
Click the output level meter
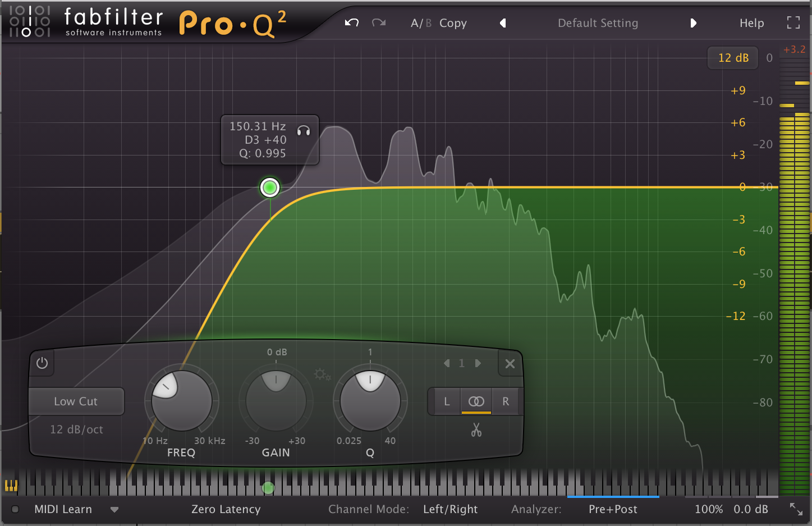(x=795, y=275)
